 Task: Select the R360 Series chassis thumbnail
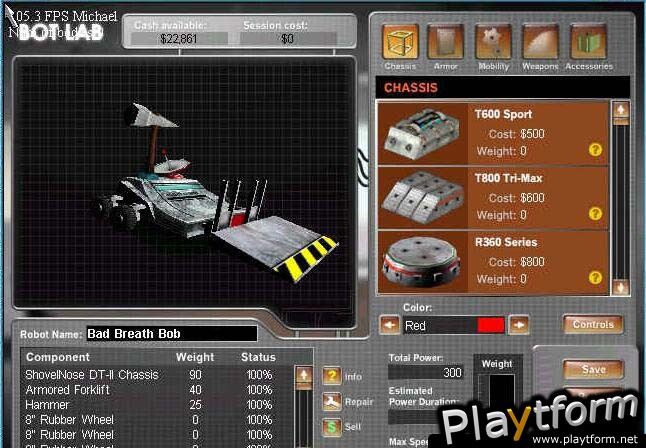(x=423, y=262)
